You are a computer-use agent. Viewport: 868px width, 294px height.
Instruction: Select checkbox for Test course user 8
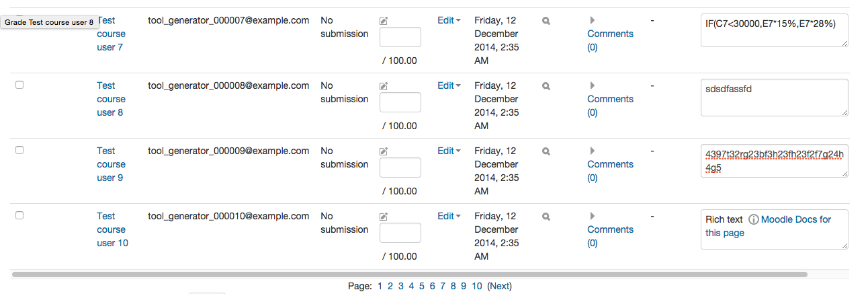[x=19, y=85]
